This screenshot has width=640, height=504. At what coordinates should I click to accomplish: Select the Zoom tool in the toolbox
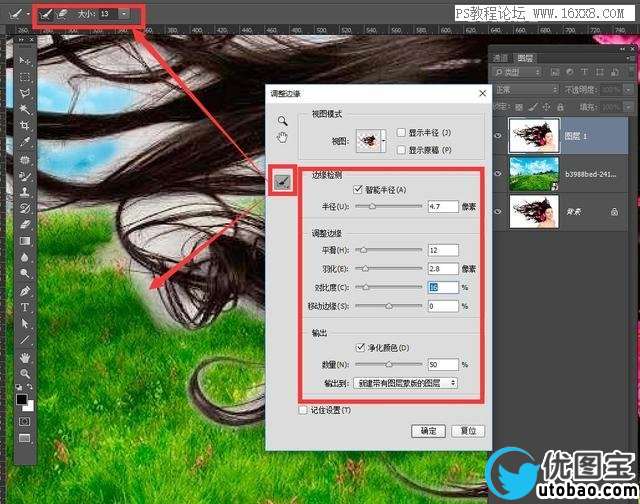pyautogui.click(x=24, y=373)
